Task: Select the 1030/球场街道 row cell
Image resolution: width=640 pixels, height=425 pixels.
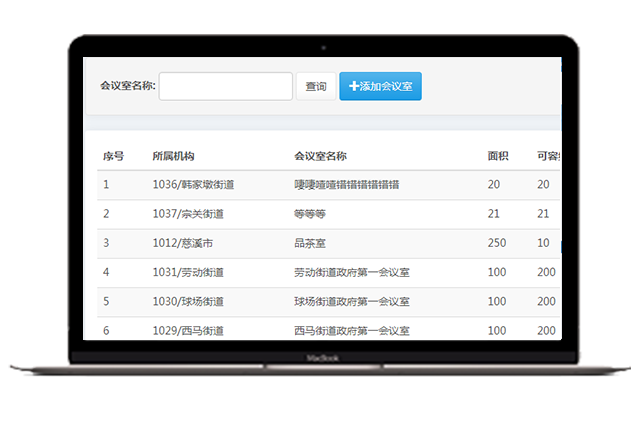Action: point(188,301)
